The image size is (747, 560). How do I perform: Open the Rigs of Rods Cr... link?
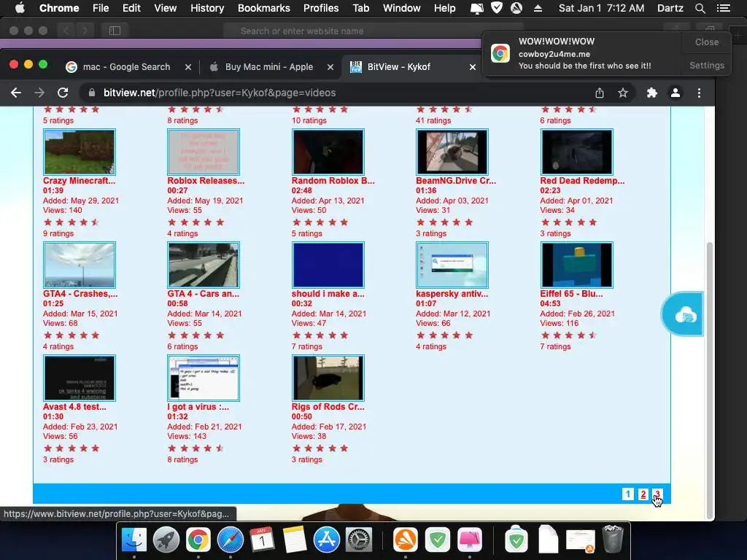[328, 407]
